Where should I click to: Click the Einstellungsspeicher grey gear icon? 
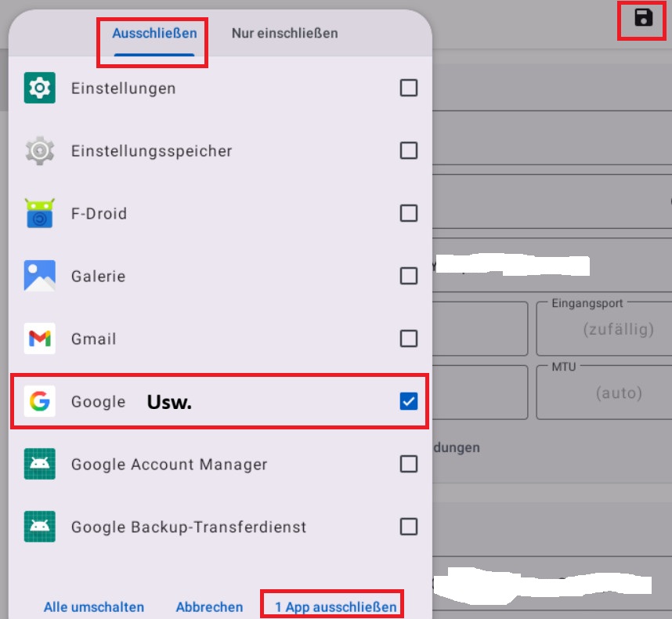pyautogui.click(x=39, y=150)
